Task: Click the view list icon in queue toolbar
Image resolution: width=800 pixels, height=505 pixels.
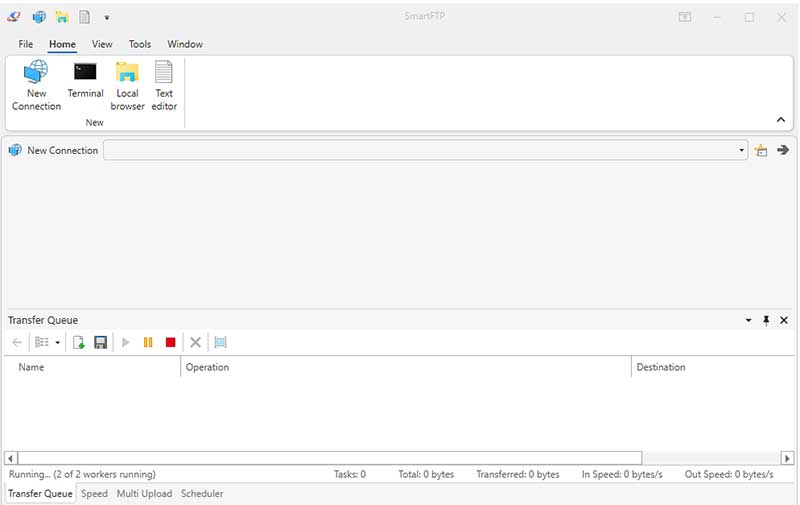Action: point(42,342)
